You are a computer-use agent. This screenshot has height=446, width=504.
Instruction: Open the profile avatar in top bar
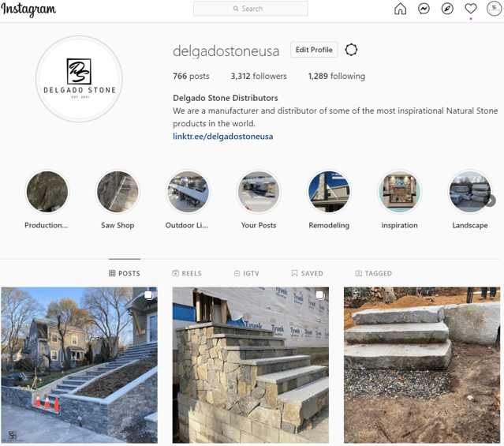[x=494, y=9]
